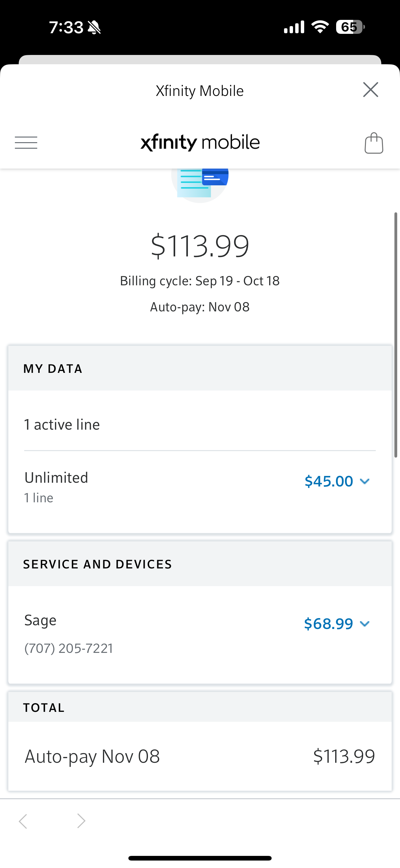Close the Xfinity Mobile web view
The width and height of the screenshot is (400, 868).
coord(370,90)
